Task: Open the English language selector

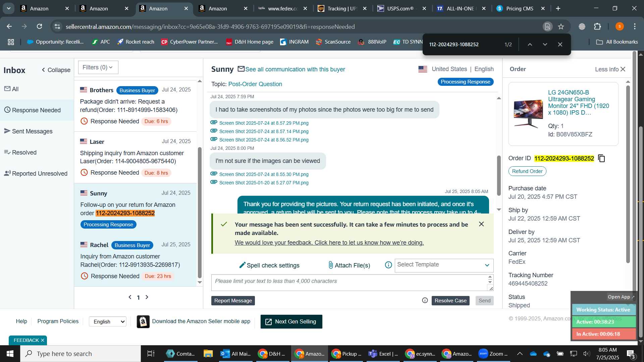Action: click(x=107, y=321)
